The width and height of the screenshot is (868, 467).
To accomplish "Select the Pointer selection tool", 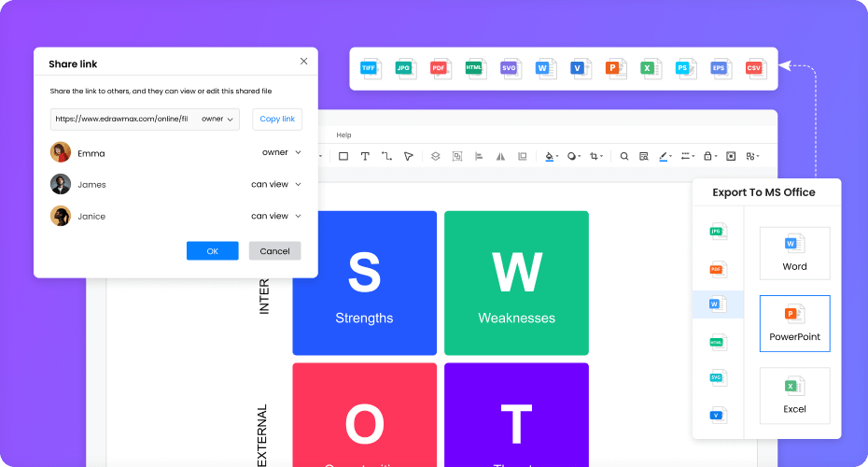I will [409, 156].
